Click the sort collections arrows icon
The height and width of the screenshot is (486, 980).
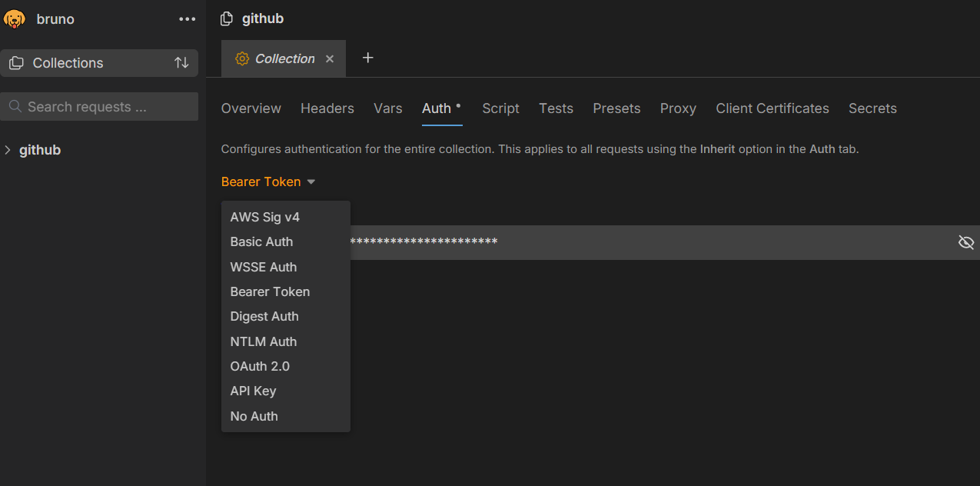(181, 63)
